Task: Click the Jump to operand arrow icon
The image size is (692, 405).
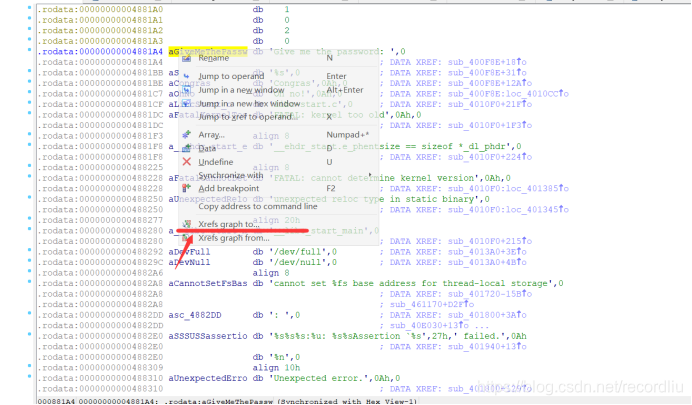Action: (186, 76)
